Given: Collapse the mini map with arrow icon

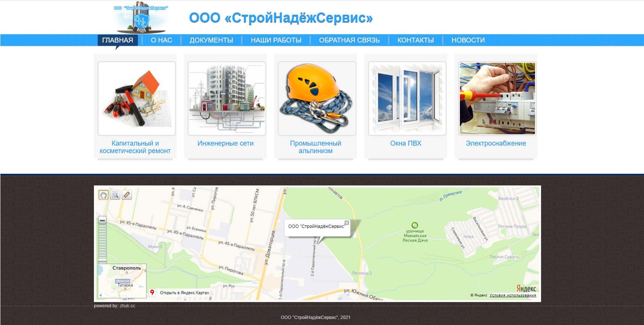Looking at the screenshot, I should tap(101, 295).
